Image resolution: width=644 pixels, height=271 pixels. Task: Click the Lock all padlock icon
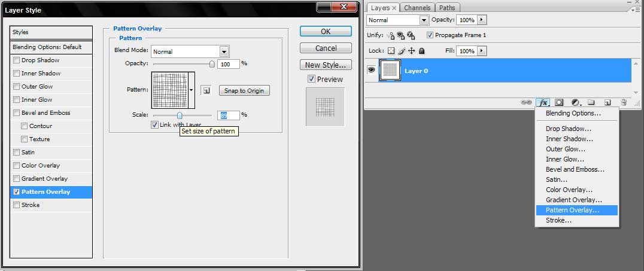click(x=421, y=51)
